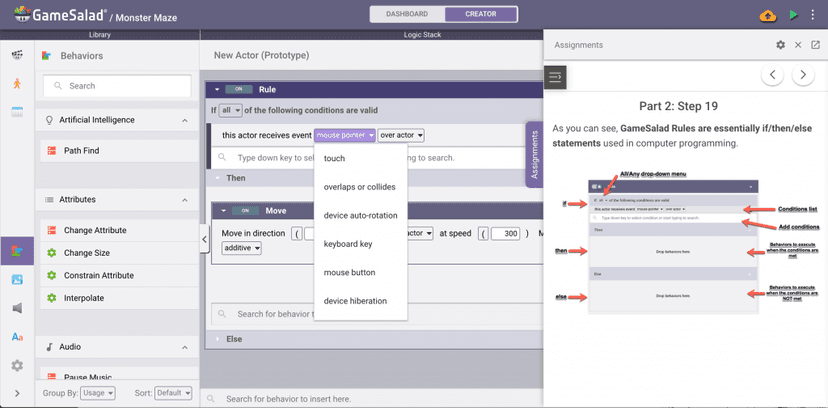Viewport: 828px width, 408px height.
Task: Open Group By 'Usage' dropdown
Action: (x=98, y=393)
